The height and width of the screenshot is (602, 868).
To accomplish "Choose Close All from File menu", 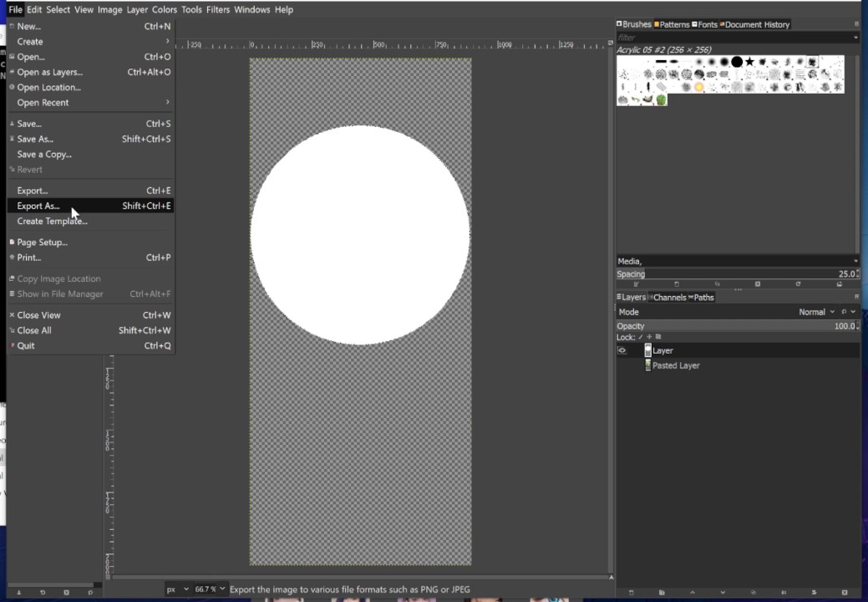I will [91, 330].
